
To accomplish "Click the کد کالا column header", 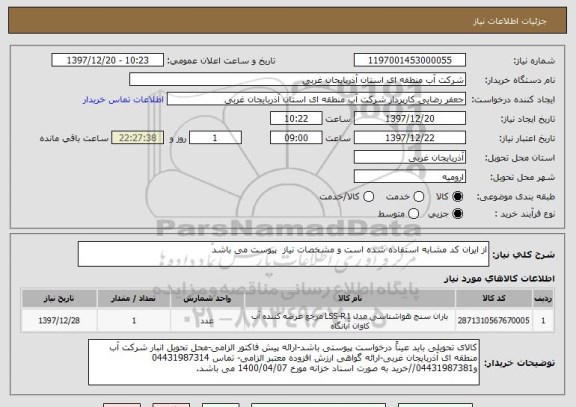I will pos(494,298).
